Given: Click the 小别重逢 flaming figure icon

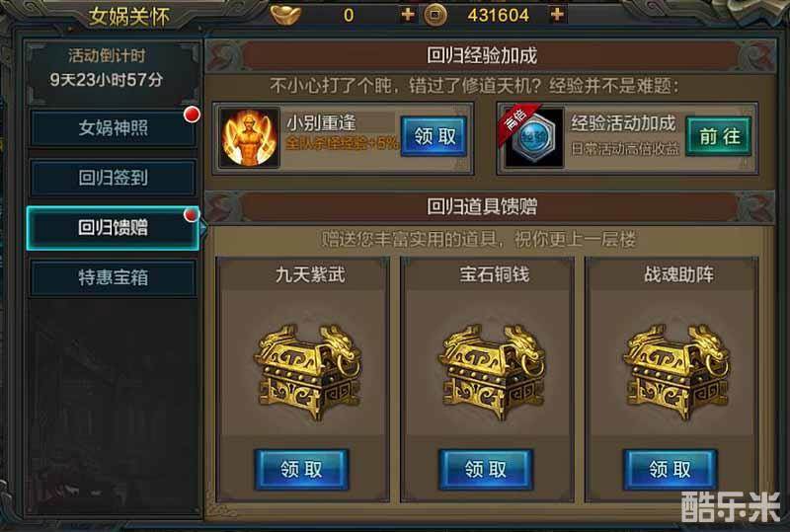Looking at the screenshot, I should (x=250, y=137).
